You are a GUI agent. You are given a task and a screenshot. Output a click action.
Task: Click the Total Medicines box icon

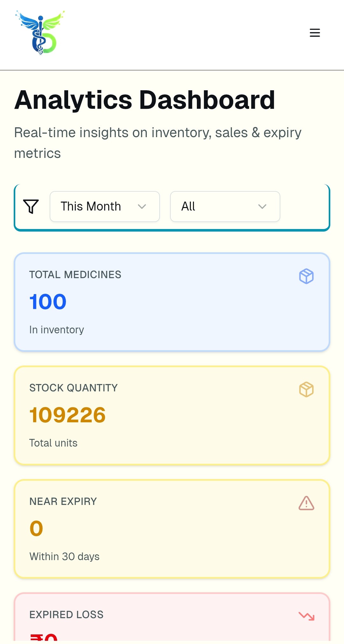click(x=306, y=276)
